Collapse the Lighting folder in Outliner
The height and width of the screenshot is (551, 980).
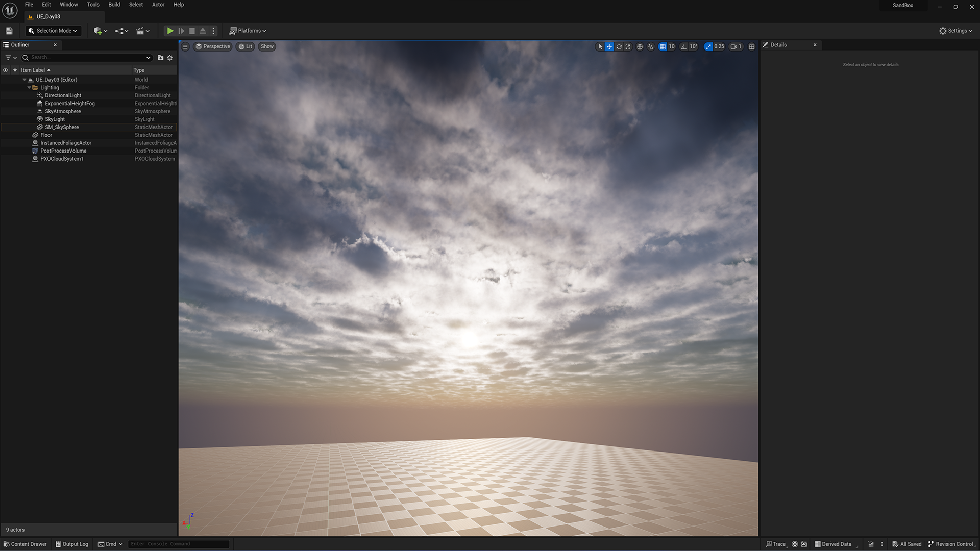point(29,88)
